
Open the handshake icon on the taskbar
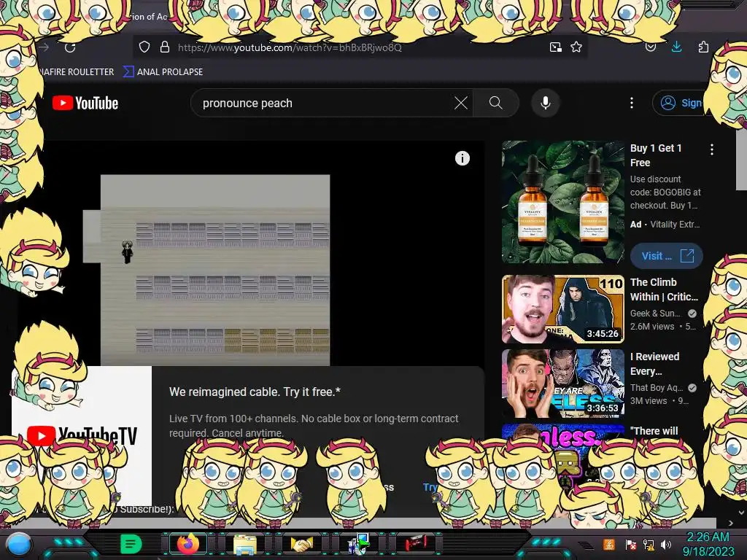[x=302, y=544]
